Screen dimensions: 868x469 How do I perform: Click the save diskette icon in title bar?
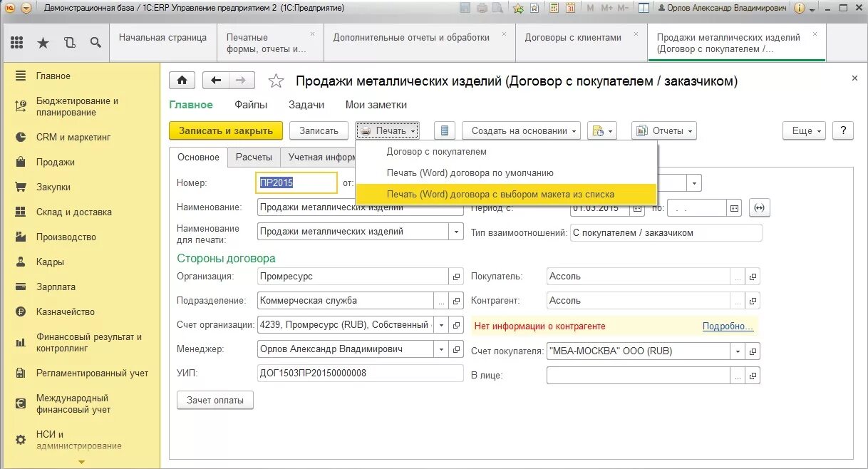click(x=465, y=9)
